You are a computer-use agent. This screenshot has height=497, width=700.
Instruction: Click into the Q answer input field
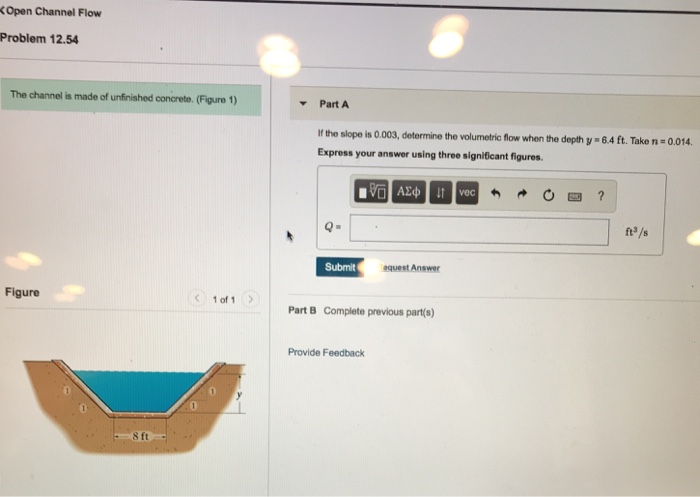coord(479,230)
